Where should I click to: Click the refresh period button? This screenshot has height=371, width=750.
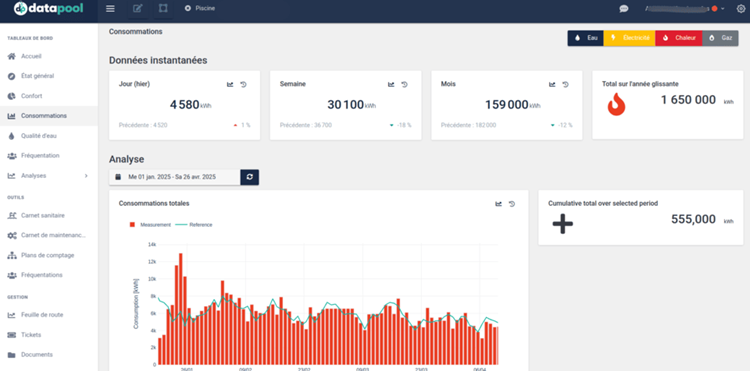250,177
